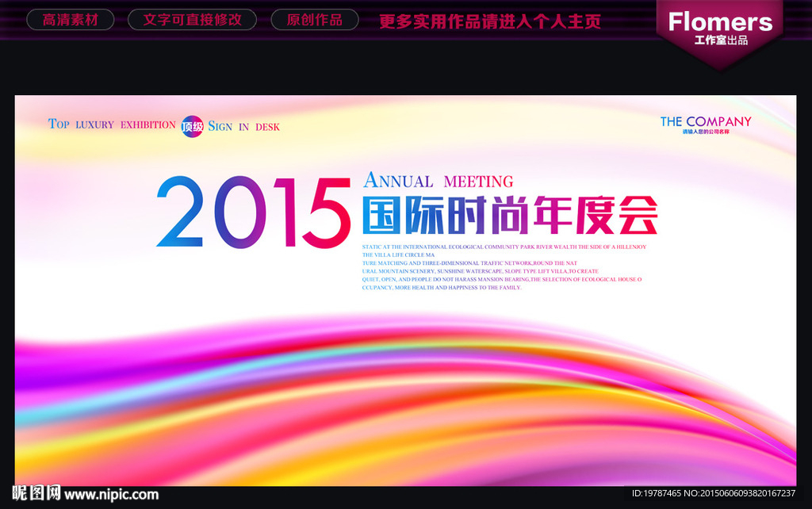Screen dimensions: 812x509
Task: Click the TOP LUXURY EXHIBITION text
Action: [112, 124]
